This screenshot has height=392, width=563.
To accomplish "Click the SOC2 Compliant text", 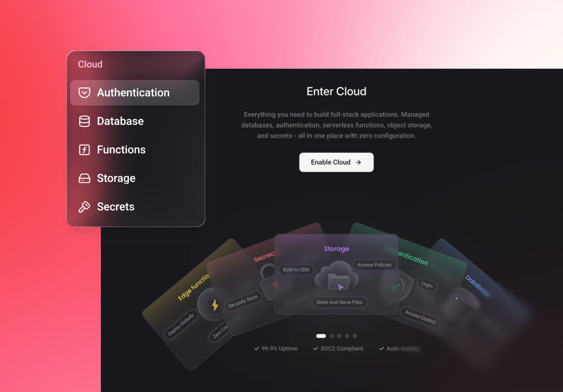I will point(342,348).
